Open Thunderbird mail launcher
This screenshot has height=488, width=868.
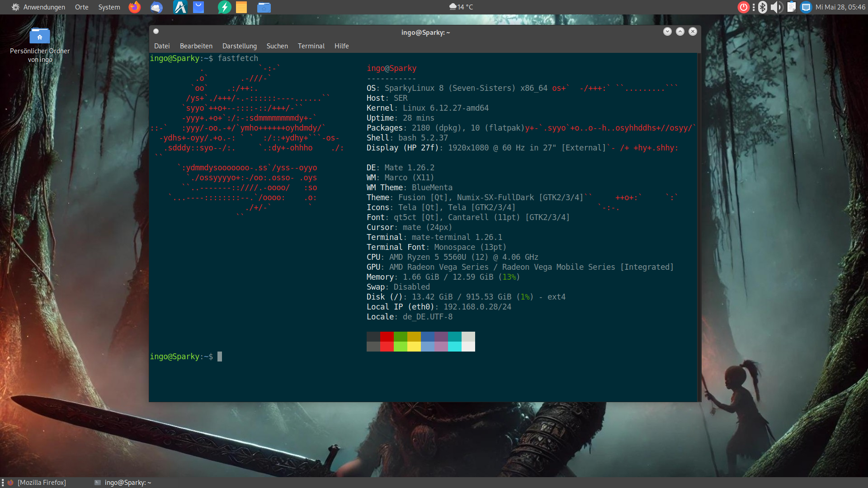pos(156,7)
